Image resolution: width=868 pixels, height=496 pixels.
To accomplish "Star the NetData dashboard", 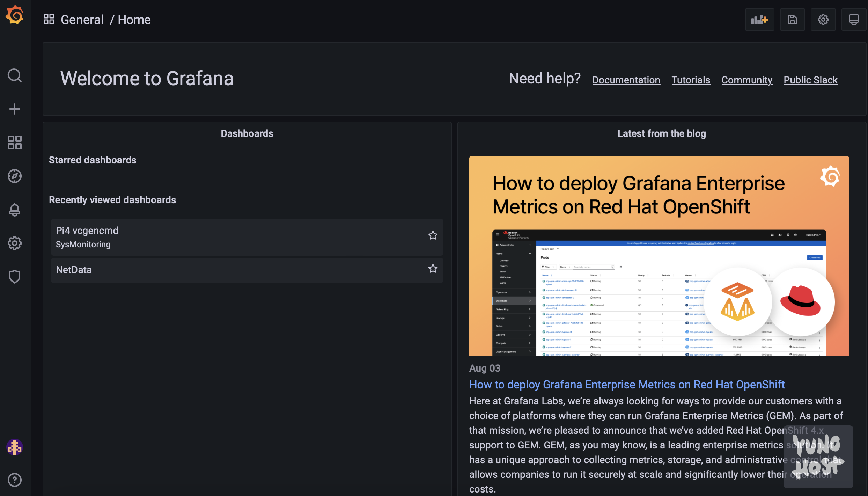I will 433,269.
